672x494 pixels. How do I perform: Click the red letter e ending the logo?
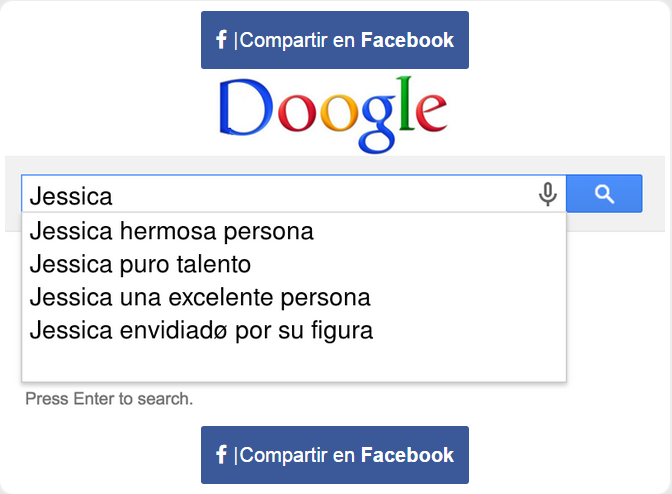[x=431, y=113]
